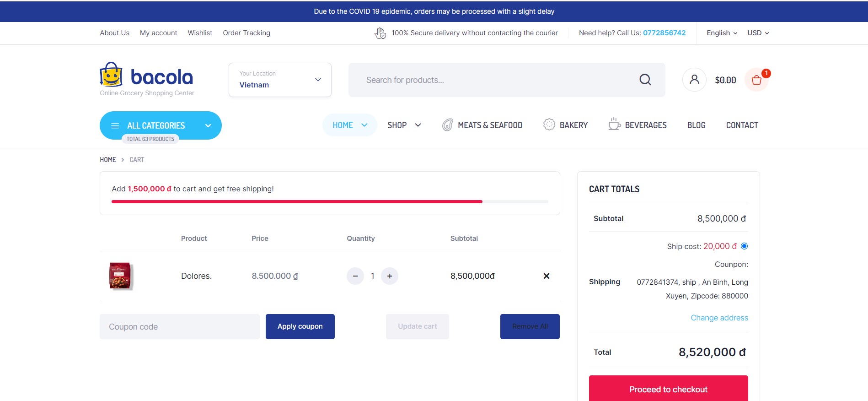This screenshot has width=868, height=401.
Task: Expand the All Categories menu
Action: coord(161,125)
